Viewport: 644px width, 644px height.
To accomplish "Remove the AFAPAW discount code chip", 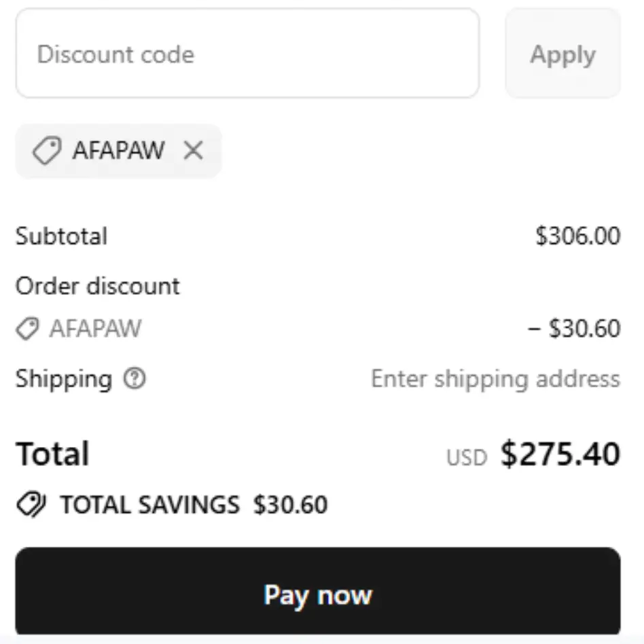I will [x=194, y=151].
